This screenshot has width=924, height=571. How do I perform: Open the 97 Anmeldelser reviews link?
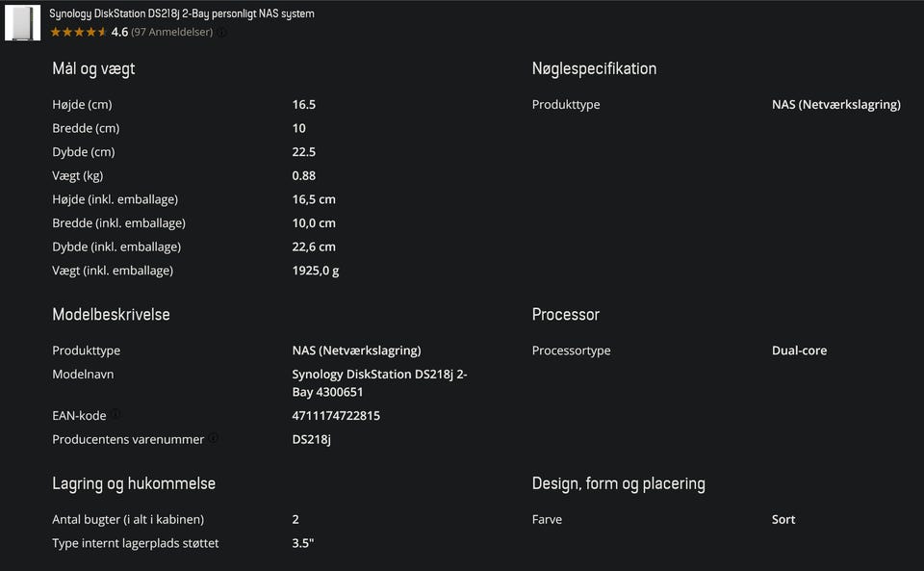(171, 32)
